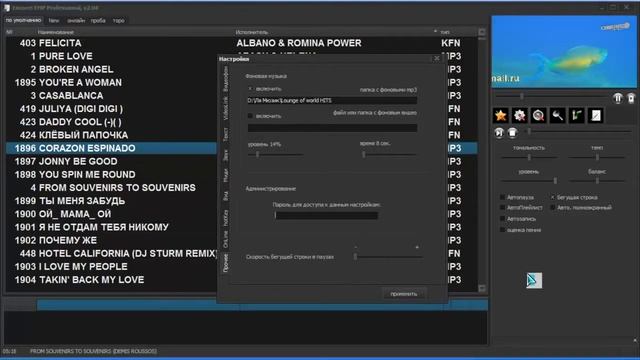The image size is (640, 360).
Task: Stop playback with round stop button
Action: click(512, 133)
